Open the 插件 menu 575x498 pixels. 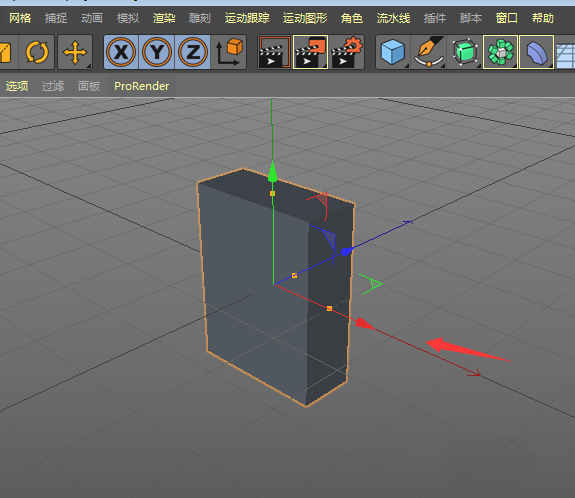pos(435,18)
